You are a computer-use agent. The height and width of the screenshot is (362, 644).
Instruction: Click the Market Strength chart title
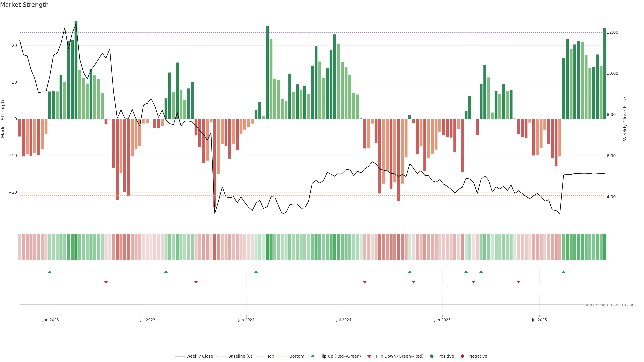coord(24,5)
